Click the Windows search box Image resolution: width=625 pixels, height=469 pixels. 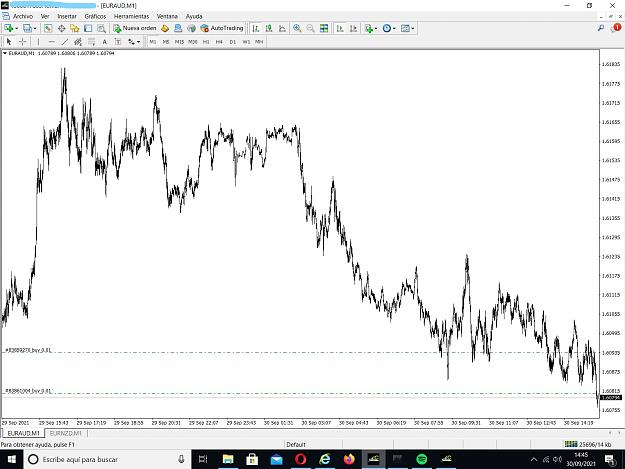pyautogui.click(x=108, y=459)
